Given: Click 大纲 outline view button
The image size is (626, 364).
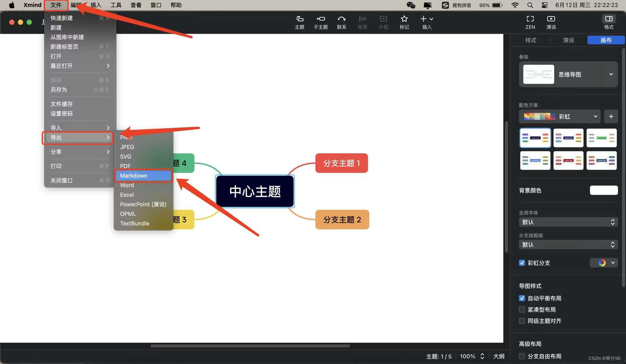Looking at the screenshot, I should (x=499, y=356).
